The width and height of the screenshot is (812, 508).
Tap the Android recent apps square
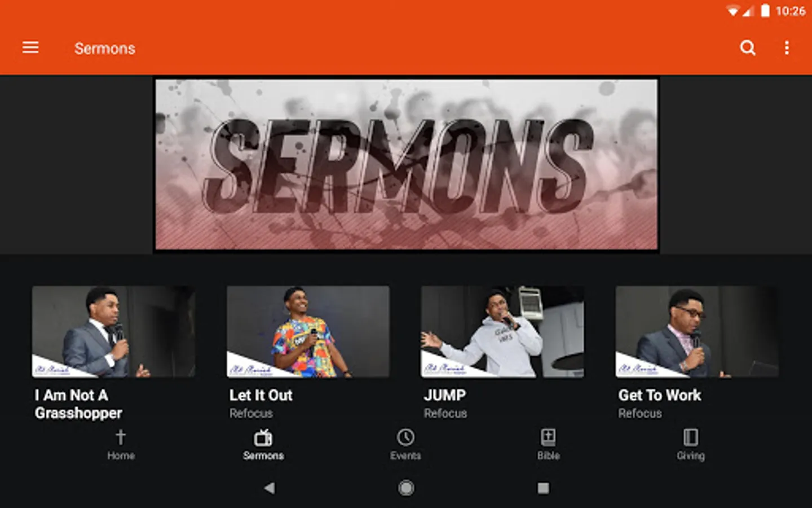point(543,488)
